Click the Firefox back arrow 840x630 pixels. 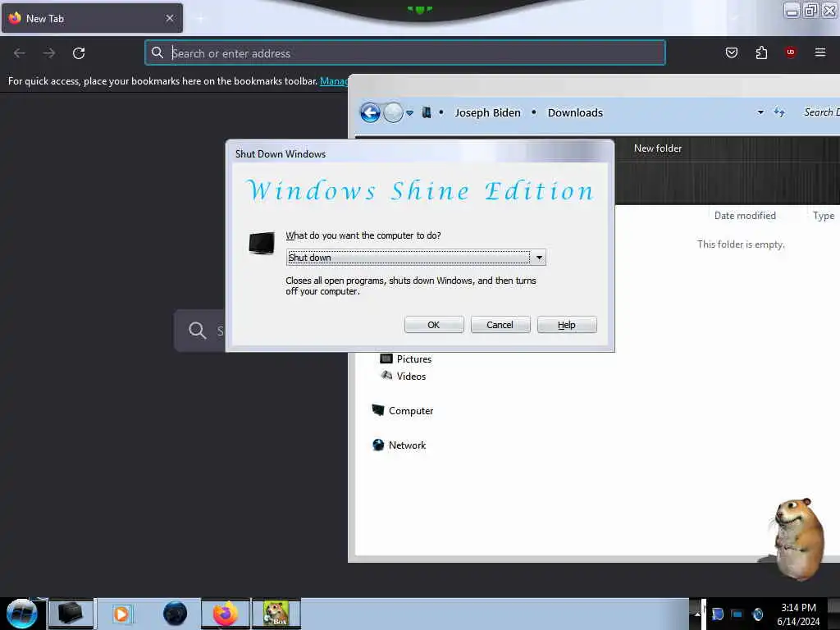[x=20, y=53]
